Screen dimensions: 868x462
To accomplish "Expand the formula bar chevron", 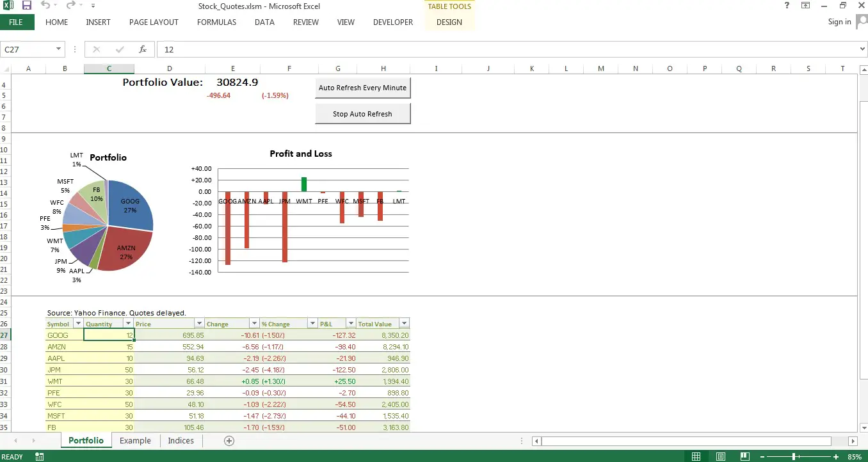I will click(862, 49).
